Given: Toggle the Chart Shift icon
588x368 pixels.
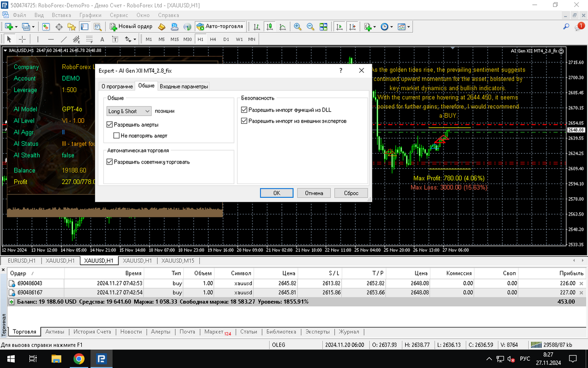Looking at the screenshot, I should [352, 26].
